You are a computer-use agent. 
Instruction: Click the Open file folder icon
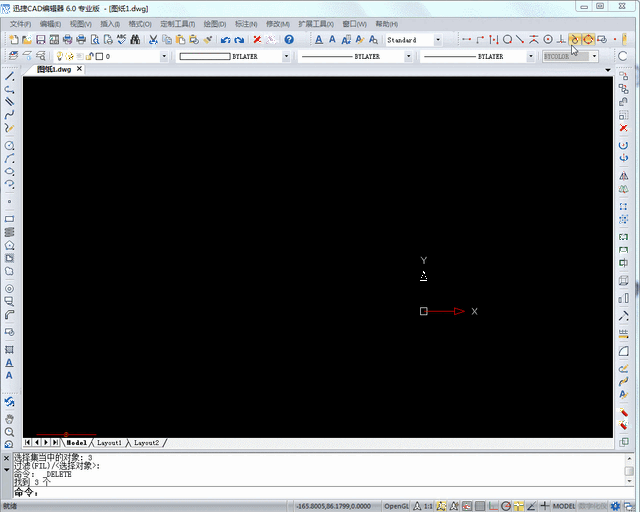27,40
